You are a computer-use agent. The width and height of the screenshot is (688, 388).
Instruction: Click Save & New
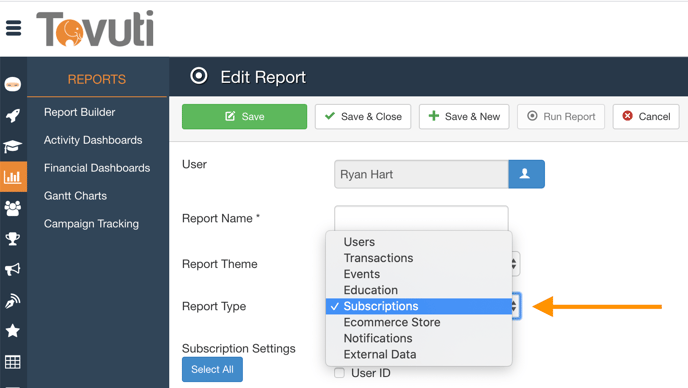(464, 116)
